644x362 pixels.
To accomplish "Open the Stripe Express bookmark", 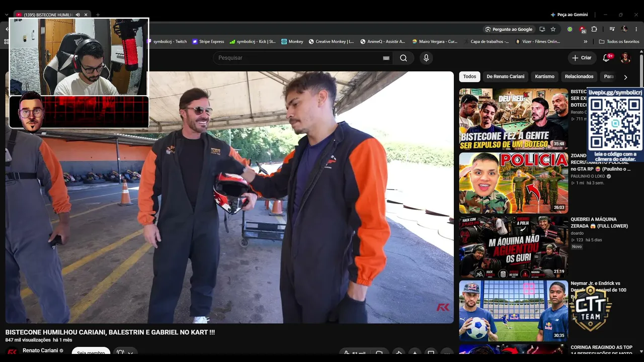I will pos(208,42).
